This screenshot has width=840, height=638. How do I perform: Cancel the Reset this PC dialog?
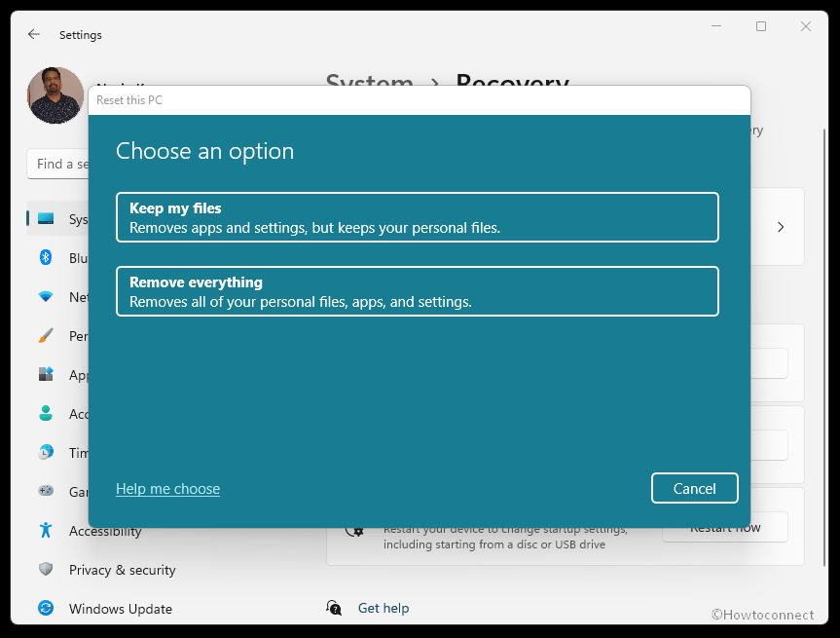pyautogui.click(x=694, y=488)
